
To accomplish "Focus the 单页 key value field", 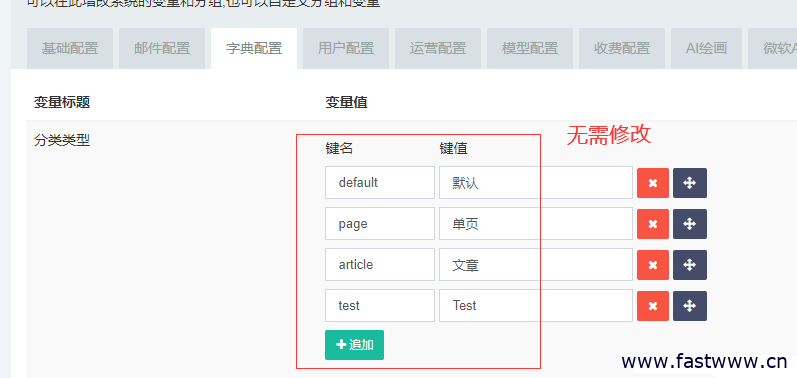I will coord(536,224).
